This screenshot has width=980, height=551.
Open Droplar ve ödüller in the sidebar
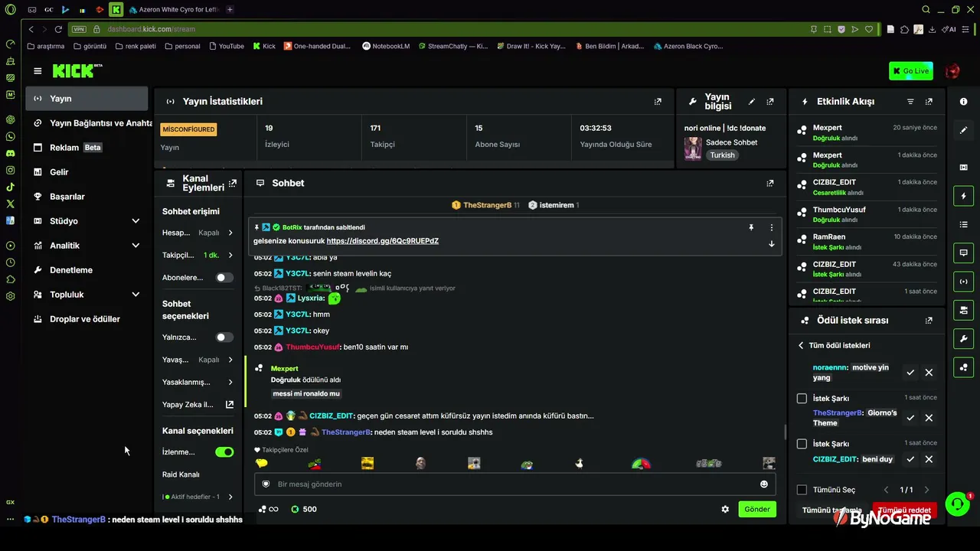tap(87, 319)
